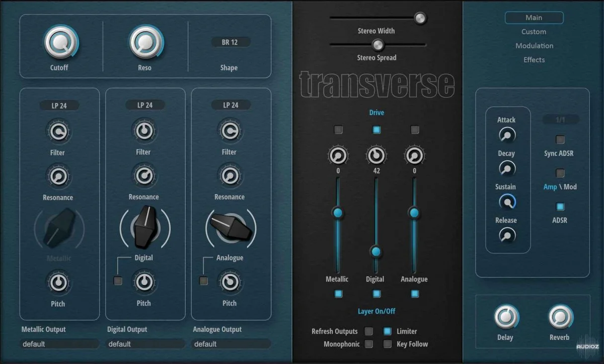The image size is (604, 364).
Task: Open the 1/1 sync rate selector
Action: pyautogui.click(x=560, y=119)
